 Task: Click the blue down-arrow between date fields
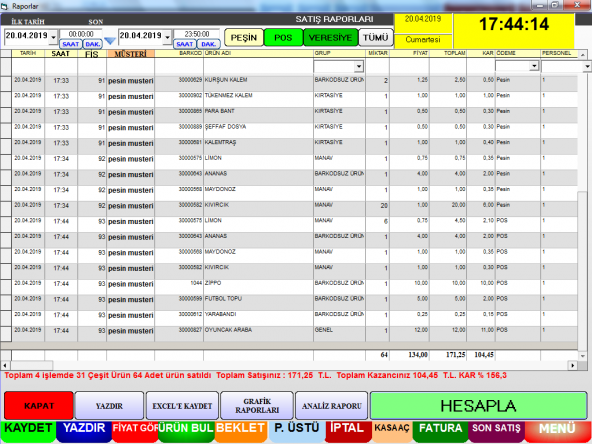110,41
